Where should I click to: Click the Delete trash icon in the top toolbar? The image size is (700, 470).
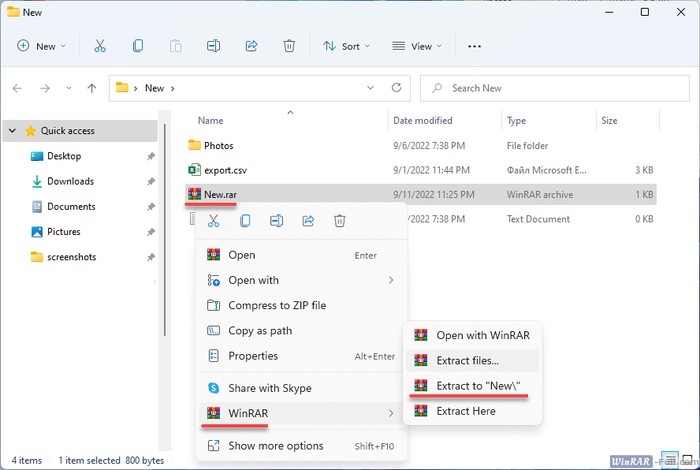point(289,46)
